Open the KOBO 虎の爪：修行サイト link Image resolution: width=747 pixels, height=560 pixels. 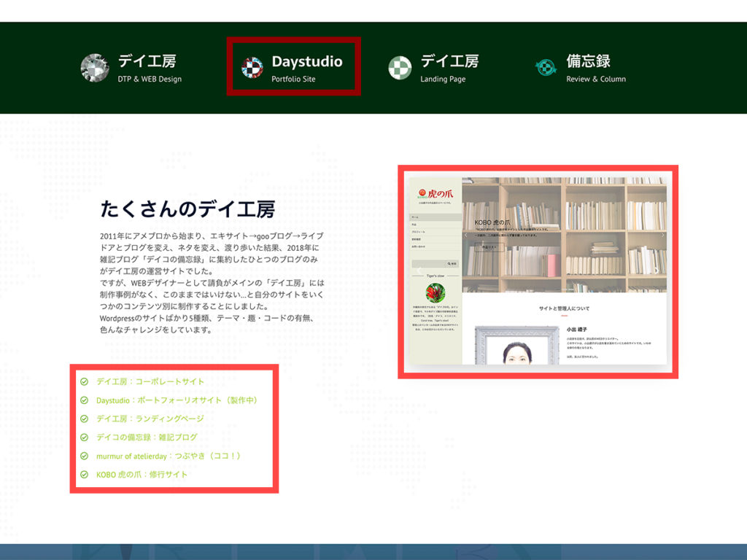click(x=142, y=474)
